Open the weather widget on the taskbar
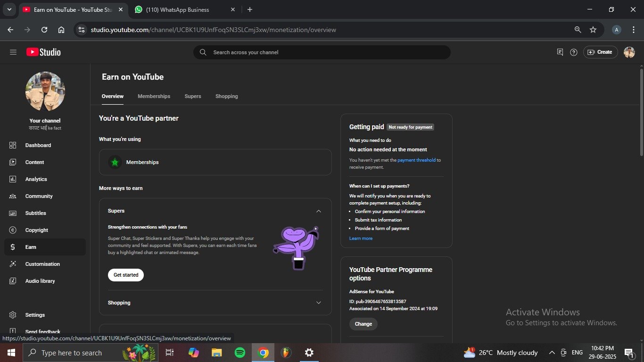Viewport: 644px width, 362px height. (500, 353)
